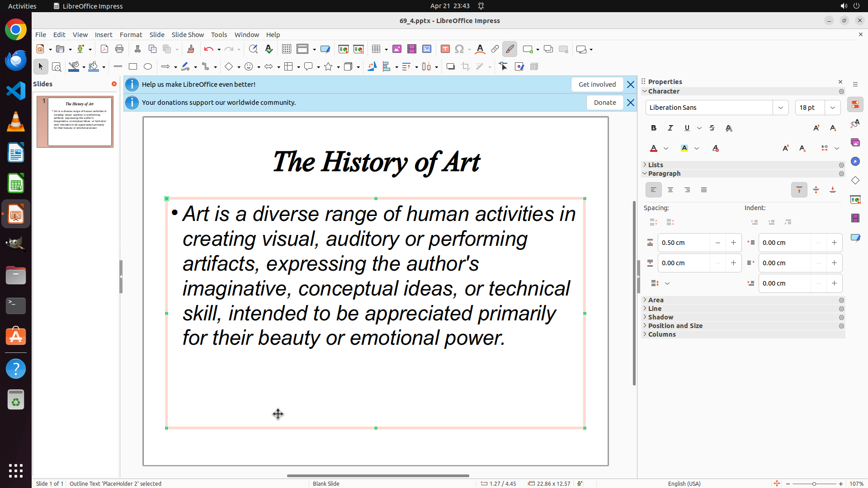This screenshot has height=488, width=868.
Task: Click the Get involved button
Action: click(x=597, y=84)
